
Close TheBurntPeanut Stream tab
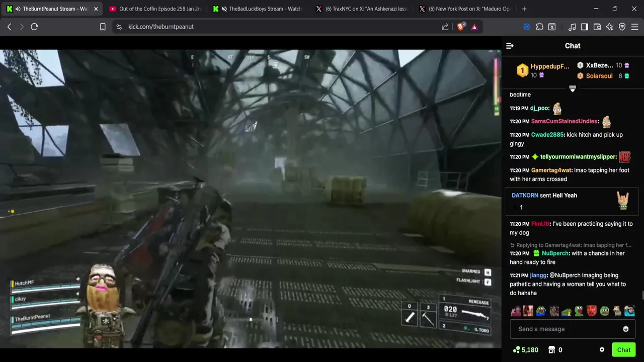[x=96, y=9]
